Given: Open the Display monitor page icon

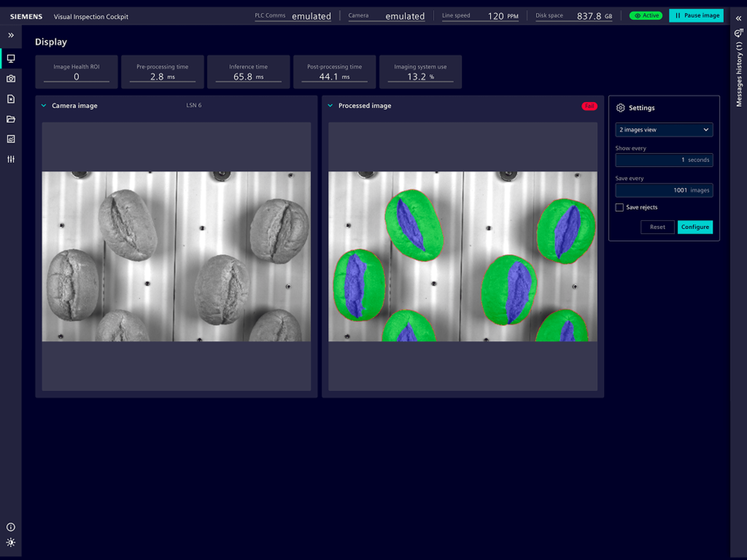Looking at the screenshot, I should coord(11,59).
